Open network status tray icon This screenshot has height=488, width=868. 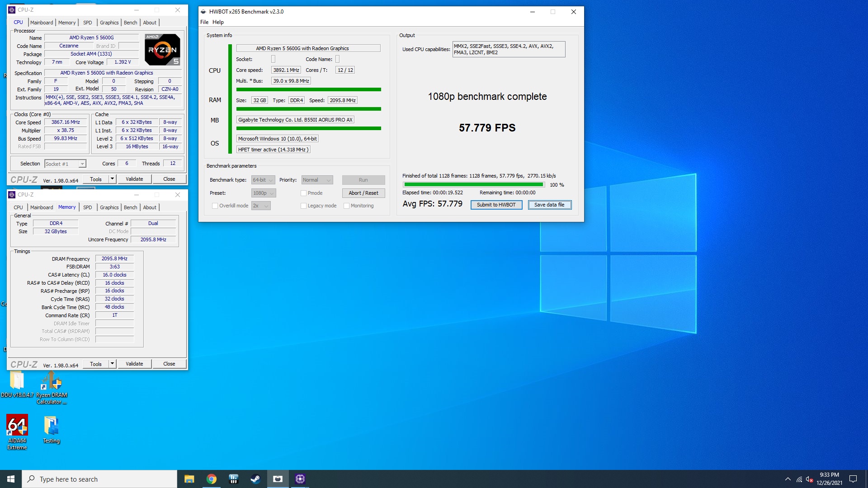799,479
